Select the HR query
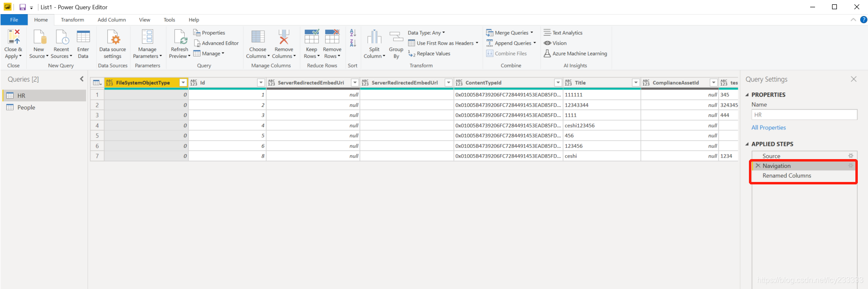 tap(44, 96)
